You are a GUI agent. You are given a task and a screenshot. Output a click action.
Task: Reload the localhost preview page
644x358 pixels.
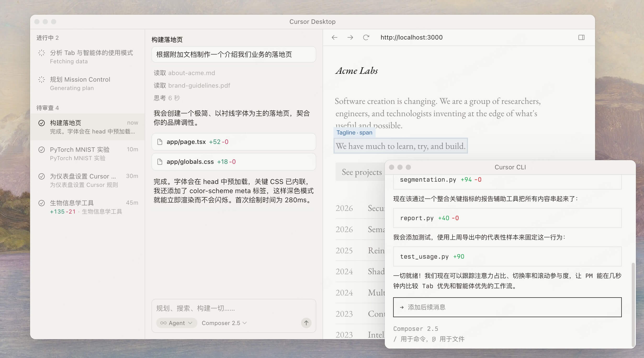point(366,37)
